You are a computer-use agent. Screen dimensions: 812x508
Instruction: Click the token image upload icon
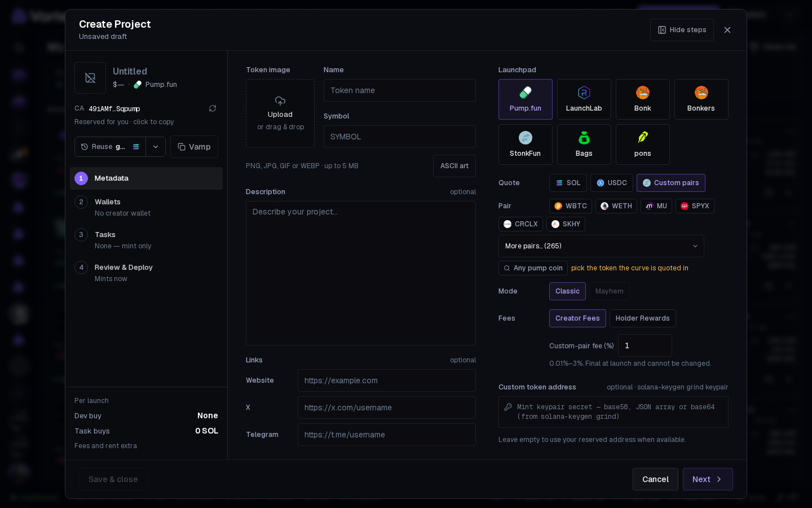pos(280,101)
